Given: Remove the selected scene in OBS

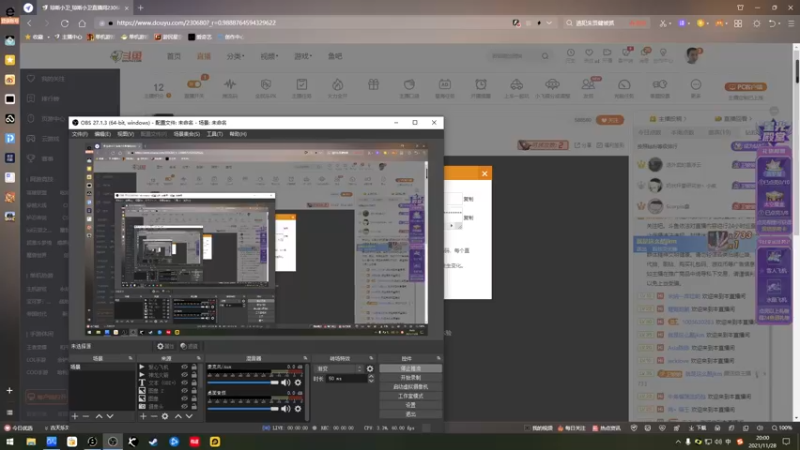Looking at the screenshot, I should 86,416.
